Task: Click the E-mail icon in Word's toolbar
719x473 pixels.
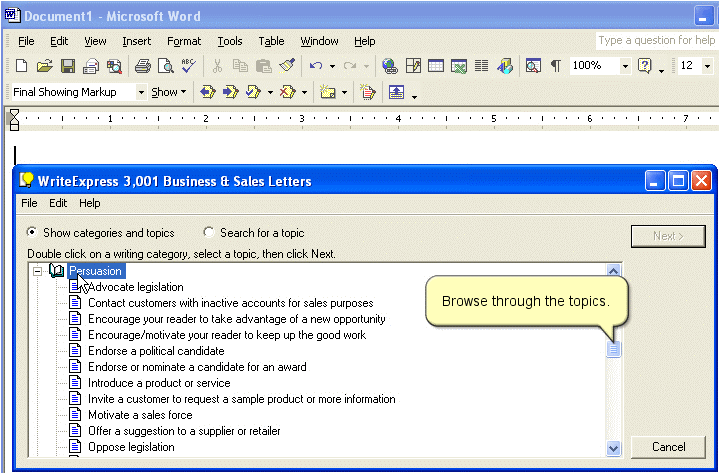Action: click(x=91, y=66)
